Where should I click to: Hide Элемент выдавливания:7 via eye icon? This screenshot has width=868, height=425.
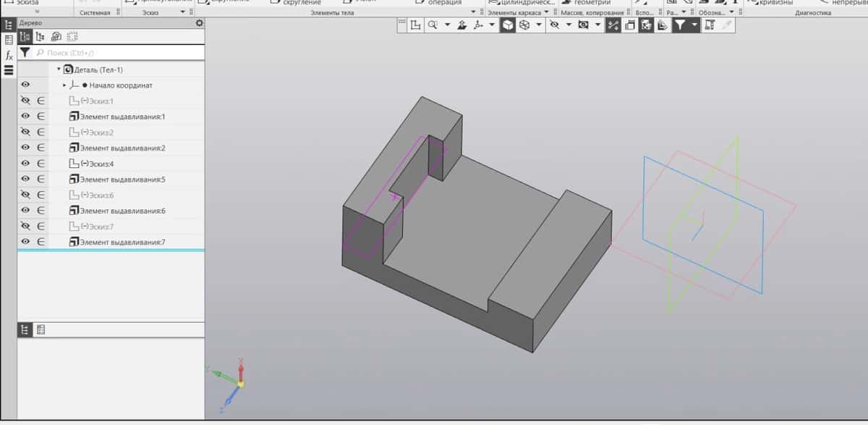[x=25, y=242]
